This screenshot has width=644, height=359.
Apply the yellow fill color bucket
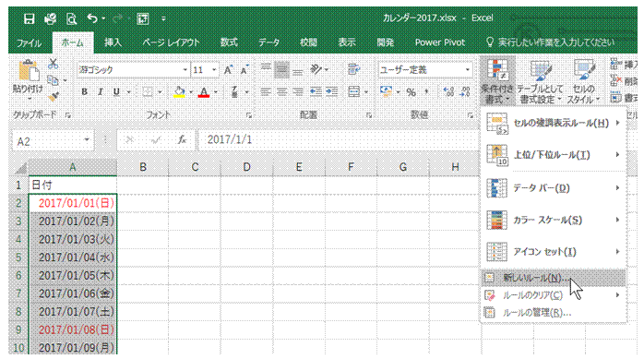point(180,92)
